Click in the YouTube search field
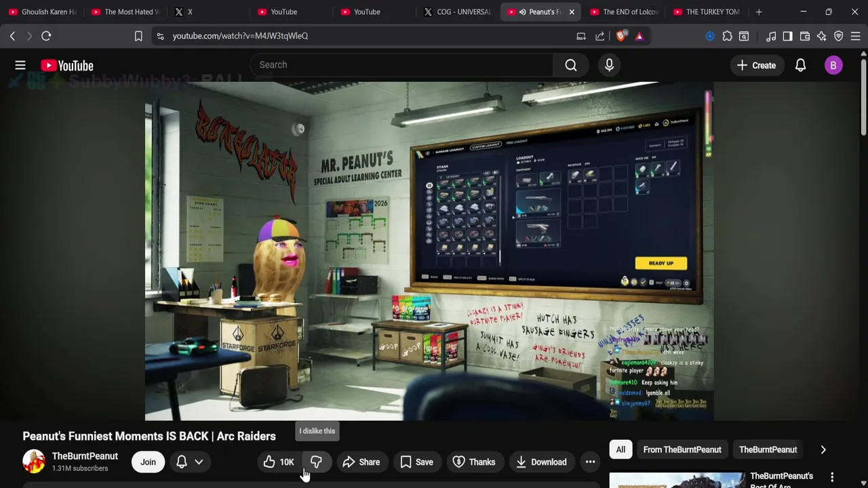Image resolution: width=868 pixels, height=488 pixels. click(x=401, y=65)
